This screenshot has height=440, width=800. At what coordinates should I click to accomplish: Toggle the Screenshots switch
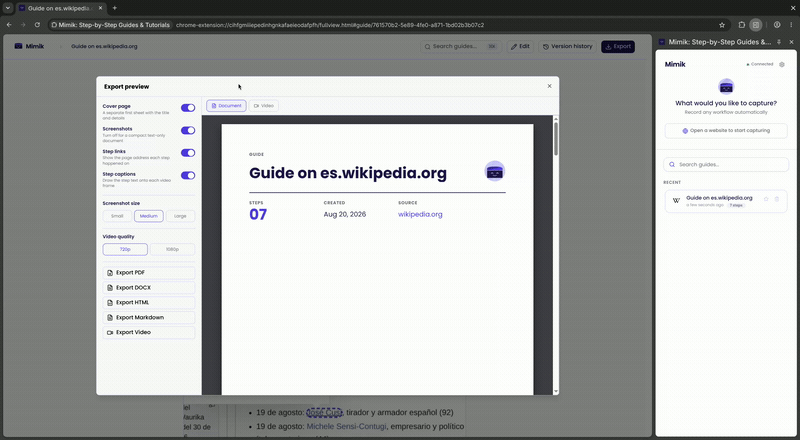188,130
